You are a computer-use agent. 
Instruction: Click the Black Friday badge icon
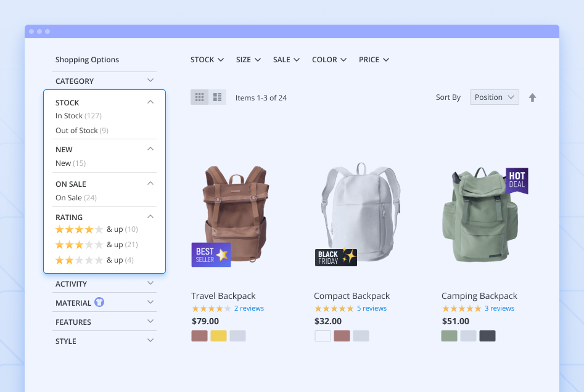pyautogui.click(x=336, y=257)
